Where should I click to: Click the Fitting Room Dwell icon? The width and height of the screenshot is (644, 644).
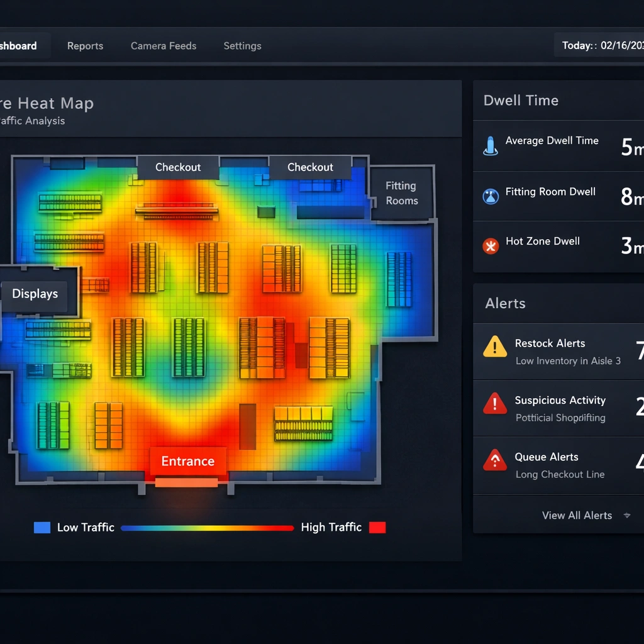pos(490,196)
